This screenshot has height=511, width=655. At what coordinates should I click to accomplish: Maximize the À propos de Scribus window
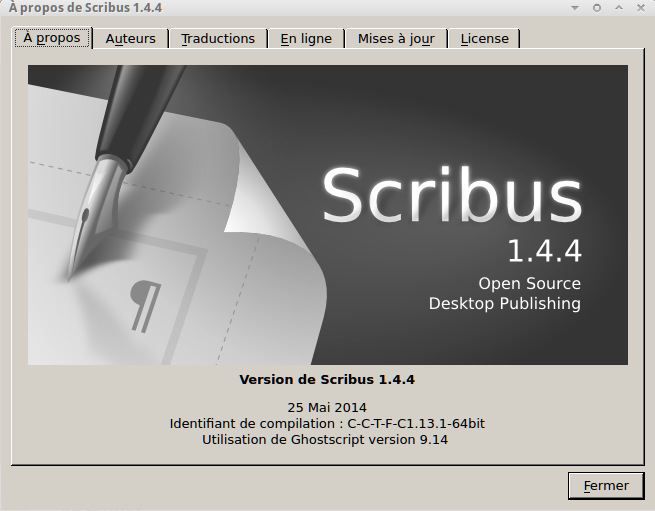point(597,8)
